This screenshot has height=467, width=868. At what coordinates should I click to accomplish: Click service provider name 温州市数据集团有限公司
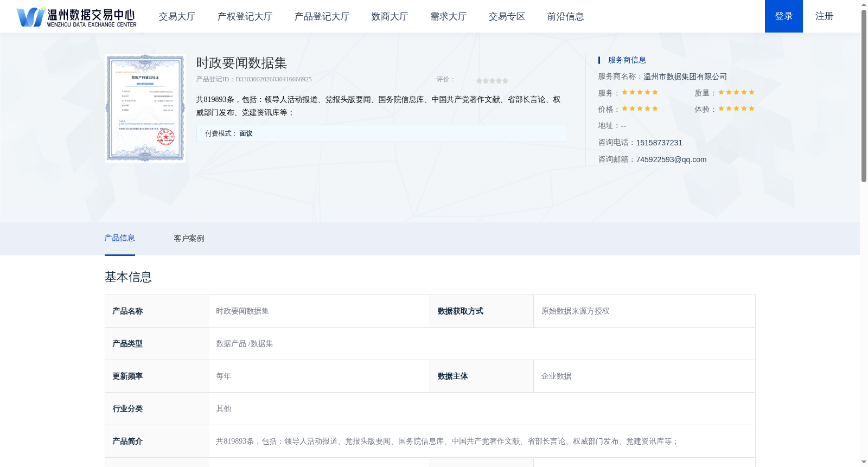click(685, 76)
